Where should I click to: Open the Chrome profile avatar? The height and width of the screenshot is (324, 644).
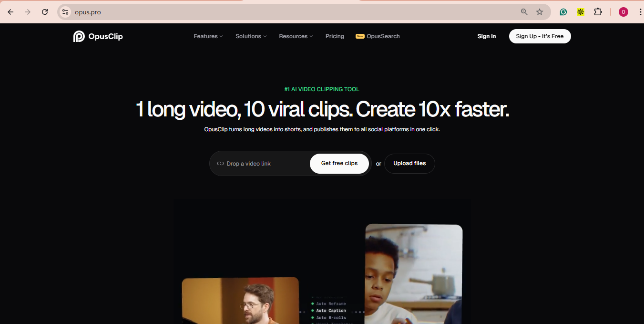(x=624, y=12)
